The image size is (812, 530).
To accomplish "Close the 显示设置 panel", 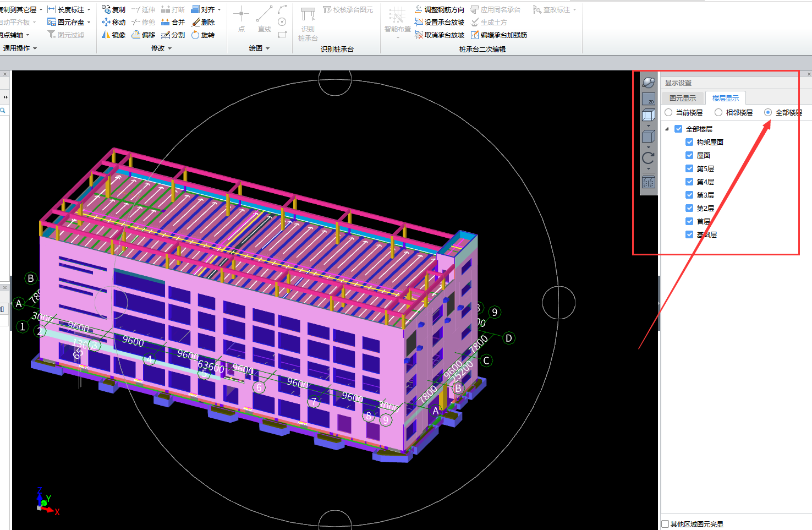I will coord(809,74).
